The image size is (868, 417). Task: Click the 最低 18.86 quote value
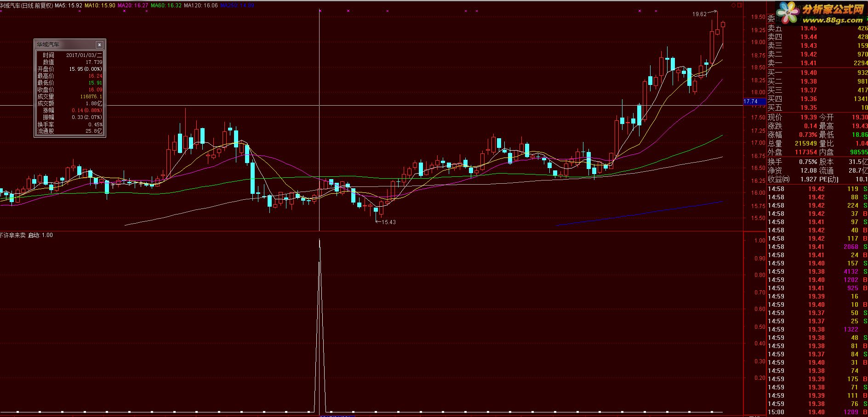coord(860,135)
